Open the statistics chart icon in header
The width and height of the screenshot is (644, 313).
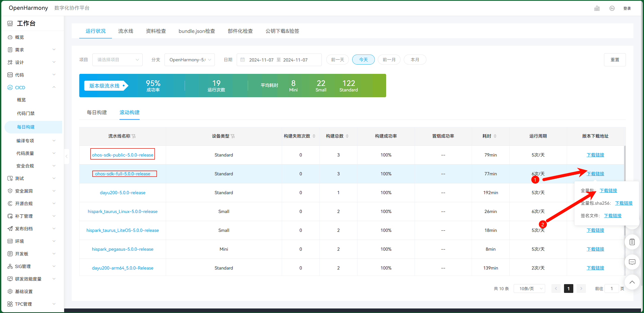click(597, 8)
